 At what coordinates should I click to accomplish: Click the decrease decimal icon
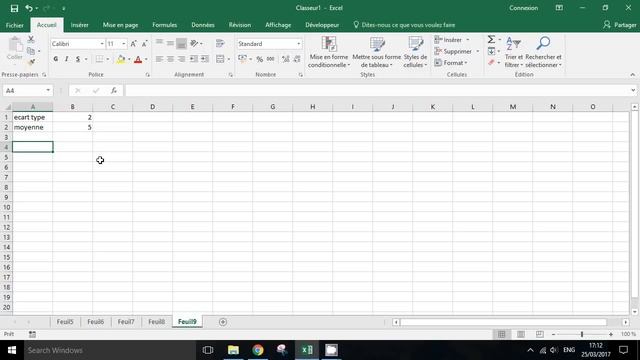click(x=297, y=59)
